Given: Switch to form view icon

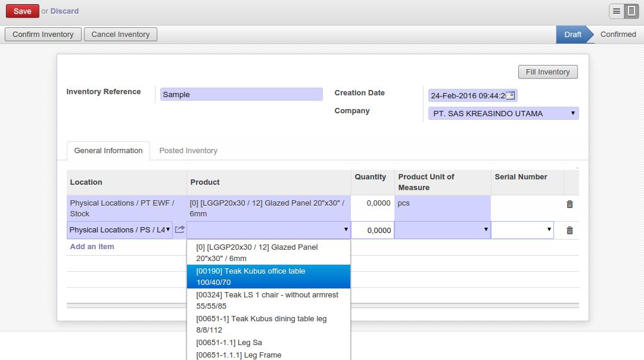Looking at the screenshot, I should (631, 11).
